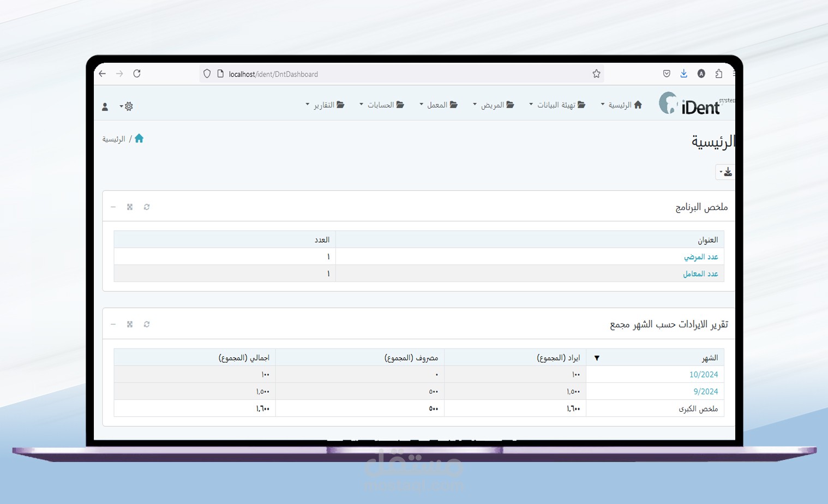
Task: Click تقرير الايرادات حسب الشهر مجمع title
Action: coord(669,325)
